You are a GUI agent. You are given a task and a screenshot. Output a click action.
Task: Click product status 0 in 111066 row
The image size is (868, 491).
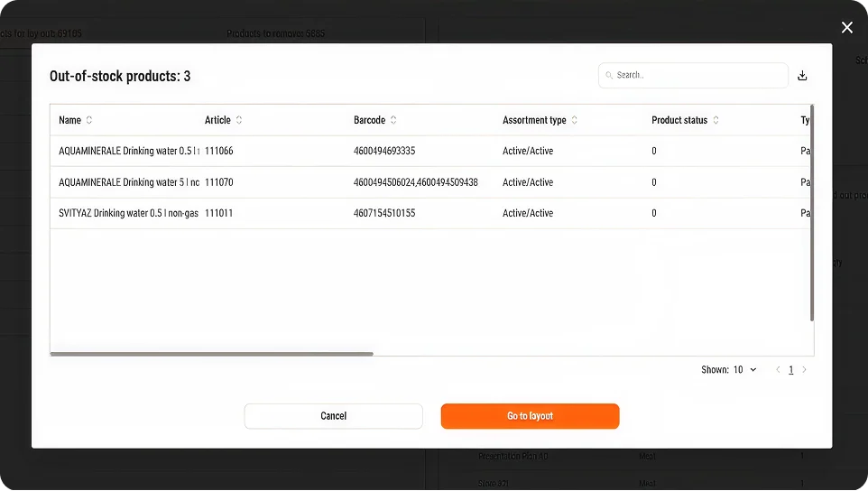tap(654, 151)
